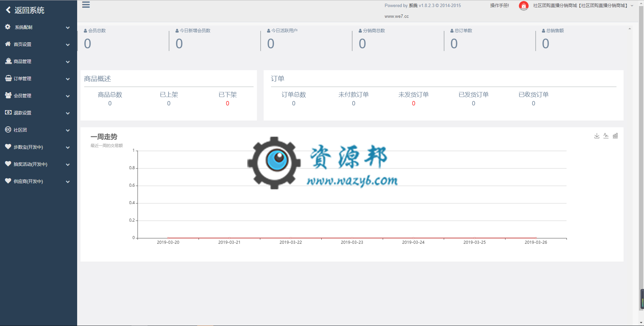Expand 抽奖活动(开发中) chevron
Image resolution: width=644 pixels, height=326 pixels.
point(68,165)
